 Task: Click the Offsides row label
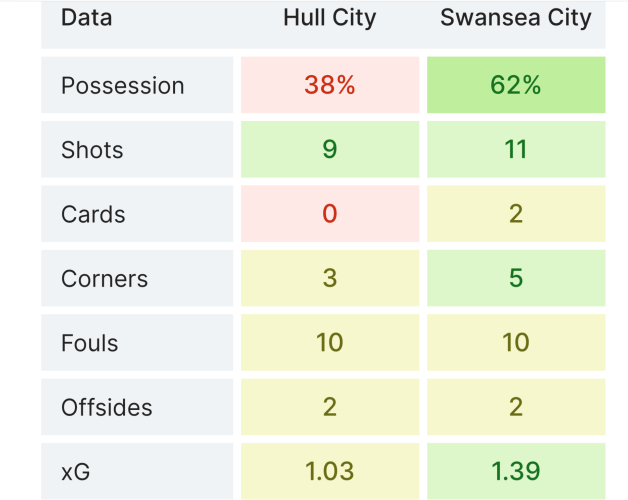pos(107,407)
